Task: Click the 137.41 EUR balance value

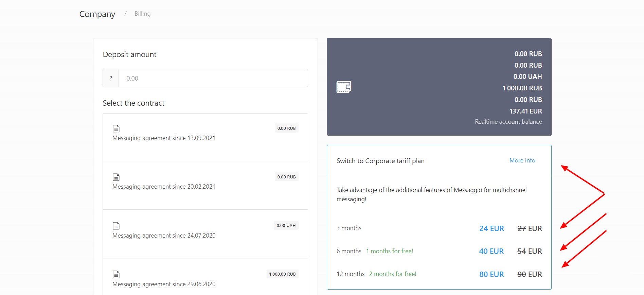Action: pos(525,111)
